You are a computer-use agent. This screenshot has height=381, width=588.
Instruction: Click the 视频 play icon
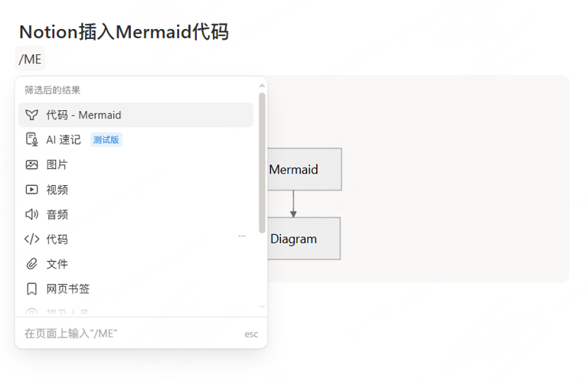click(32, 190)
